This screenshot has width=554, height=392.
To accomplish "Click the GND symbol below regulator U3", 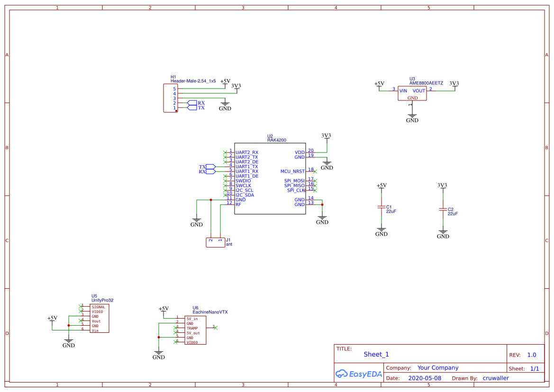I will [411, 116].
